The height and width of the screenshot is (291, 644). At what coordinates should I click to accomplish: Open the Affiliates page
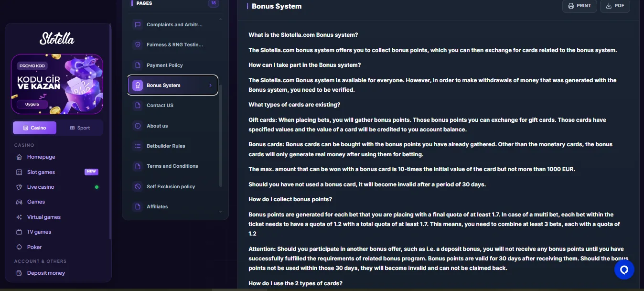pyautogui.click(x=172, y=206)
